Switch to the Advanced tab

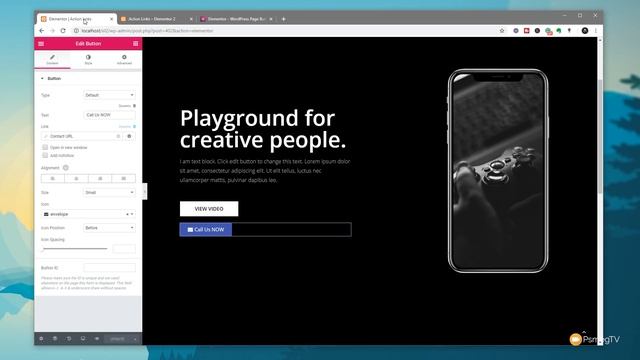pos(124,60)
